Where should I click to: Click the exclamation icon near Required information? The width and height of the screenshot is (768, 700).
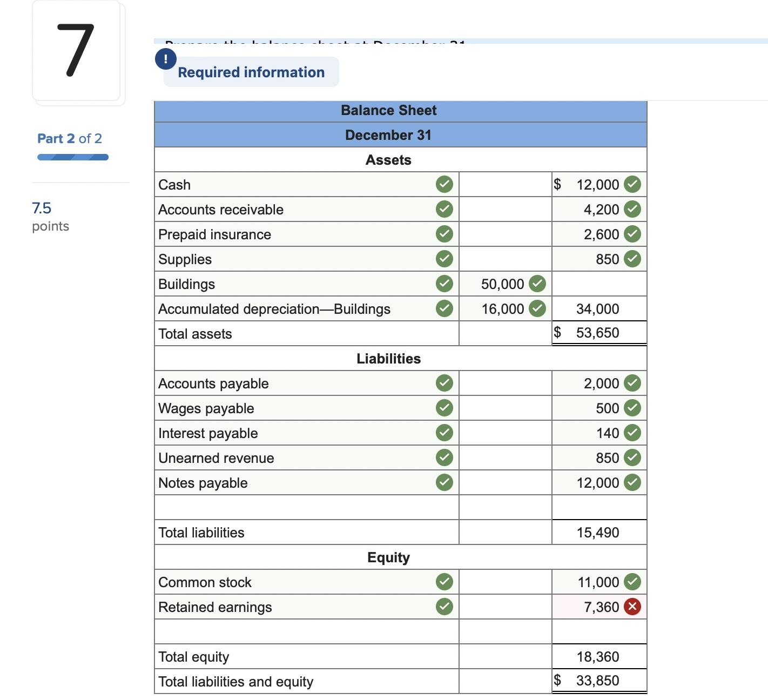[165, 59]
